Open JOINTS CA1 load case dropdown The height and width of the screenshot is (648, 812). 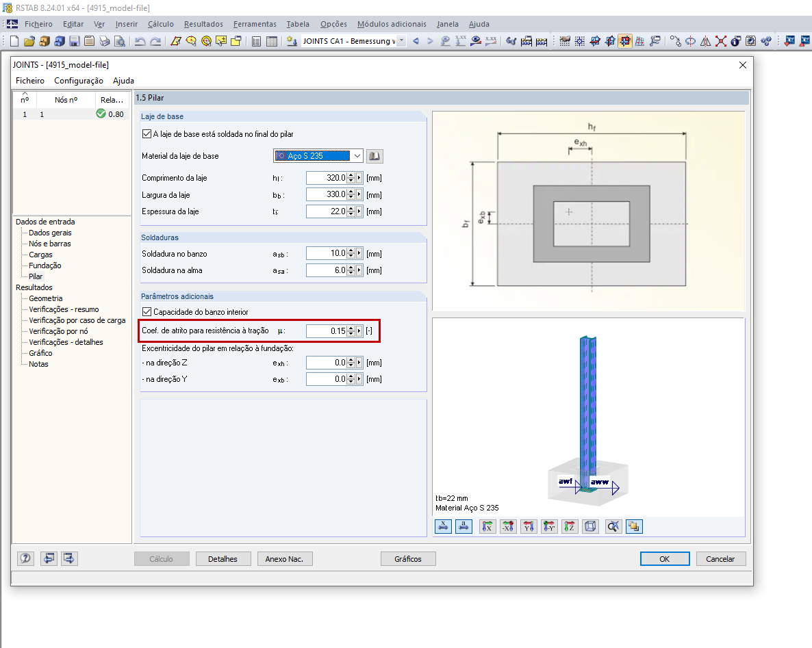tap(401, 41)
